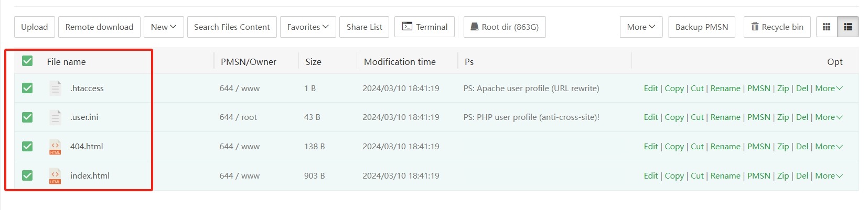This screenshot has width=868, height=210.
Task: Open the Favorites dropdown
Action: [x=308, y=27]
